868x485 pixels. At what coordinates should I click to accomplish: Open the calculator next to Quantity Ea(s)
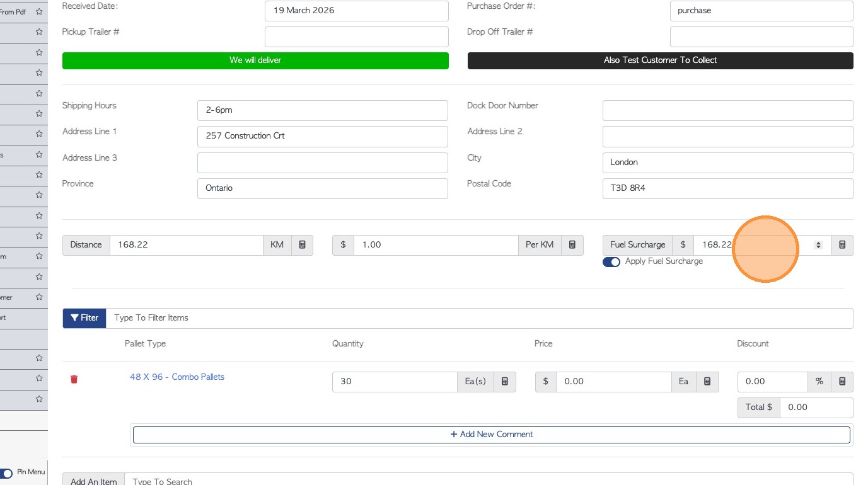coord(505,382)
